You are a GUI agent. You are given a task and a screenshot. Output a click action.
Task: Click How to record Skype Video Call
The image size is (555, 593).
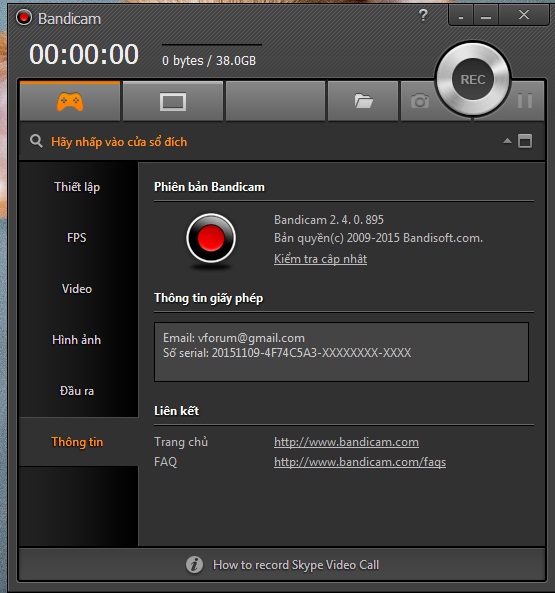click(296, 565)
